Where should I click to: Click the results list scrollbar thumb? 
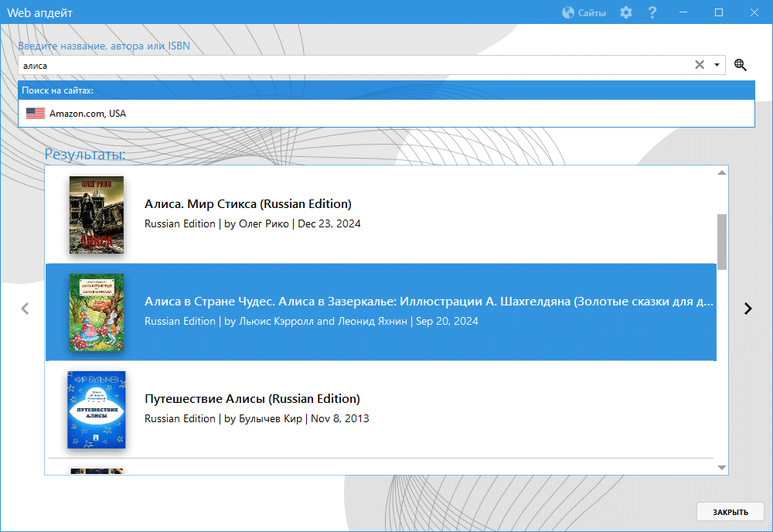tap(722, 241)
